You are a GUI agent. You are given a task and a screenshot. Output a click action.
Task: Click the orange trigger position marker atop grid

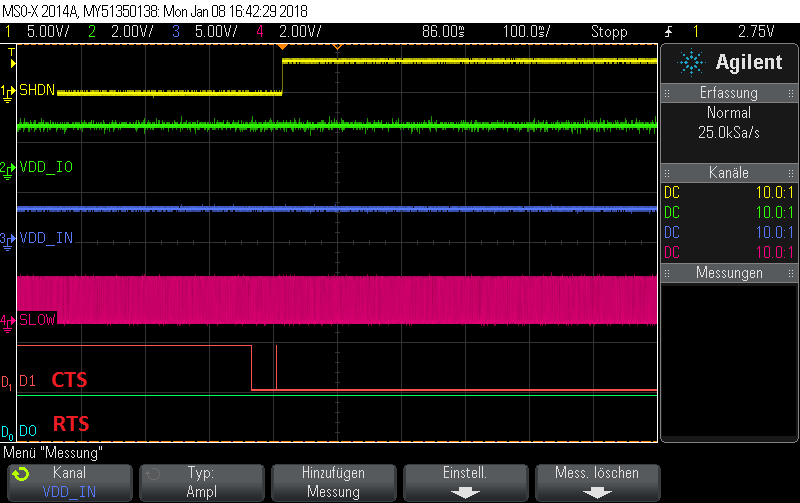pos(282,47)
